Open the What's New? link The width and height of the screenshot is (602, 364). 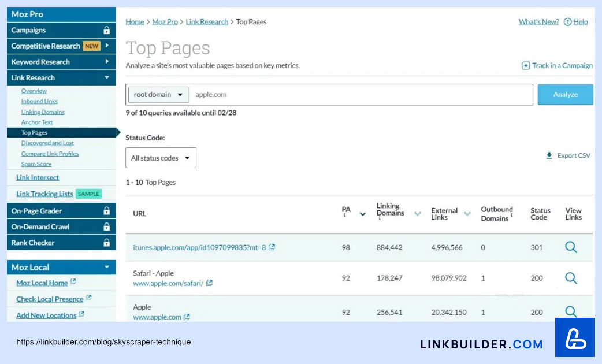[538, 22]
